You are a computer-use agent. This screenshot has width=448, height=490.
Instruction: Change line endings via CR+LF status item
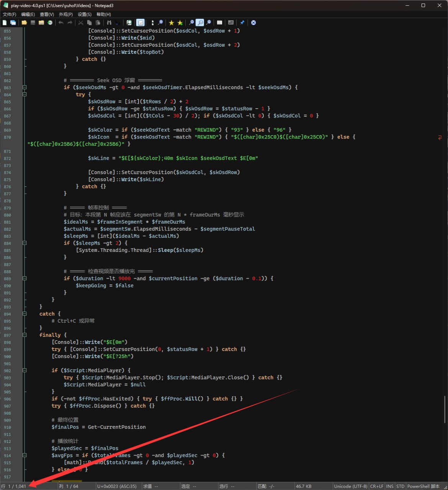pyautogui.click(x=377, y=486)
